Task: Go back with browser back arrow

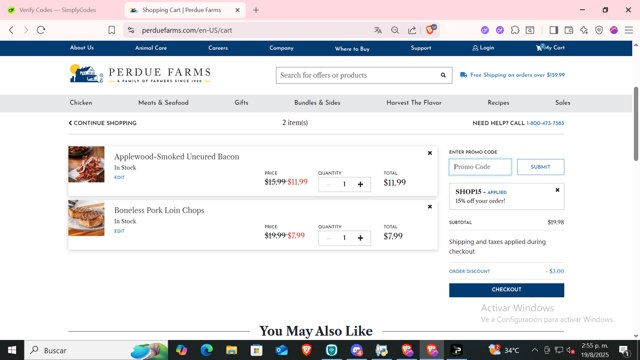Action: point(11,30)
